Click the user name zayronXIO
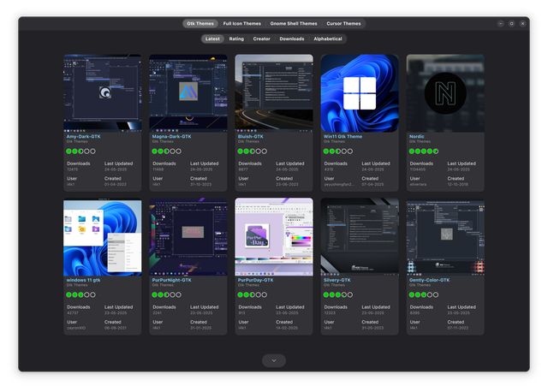Viewport: 548px width, 392px height. 76,328
